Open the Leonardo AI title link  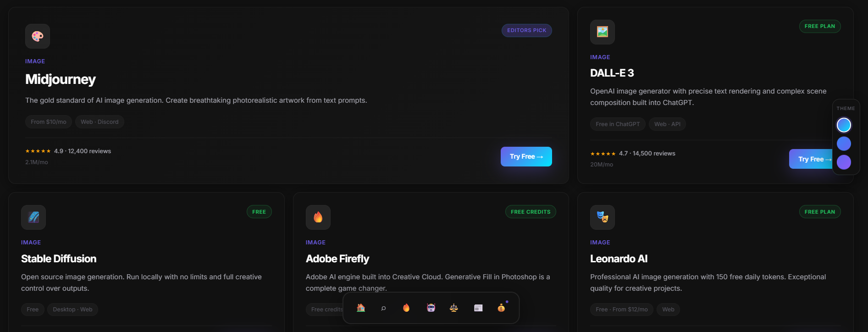tap(619, 259)
